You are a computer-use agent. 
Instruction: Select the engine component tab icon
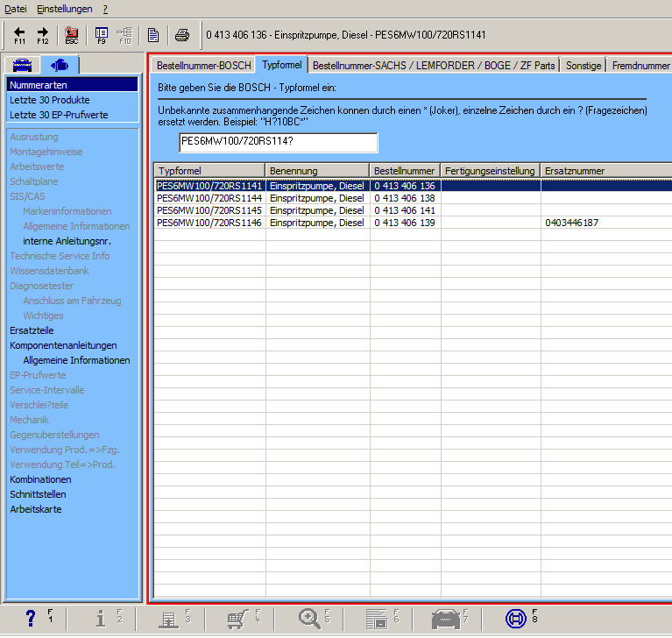click(x=60, y=65)
